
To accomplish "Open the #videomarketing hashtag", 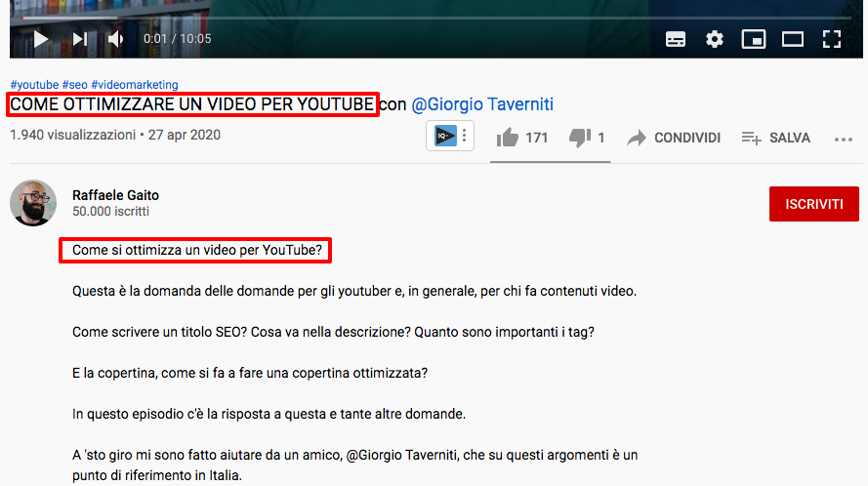I will coord(135,85).
